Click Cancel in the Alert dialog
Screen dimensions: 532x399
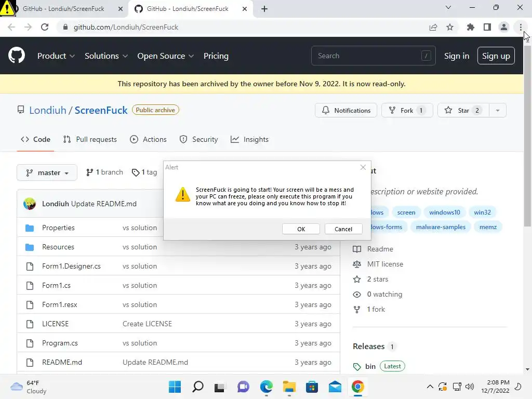(343, 229)
